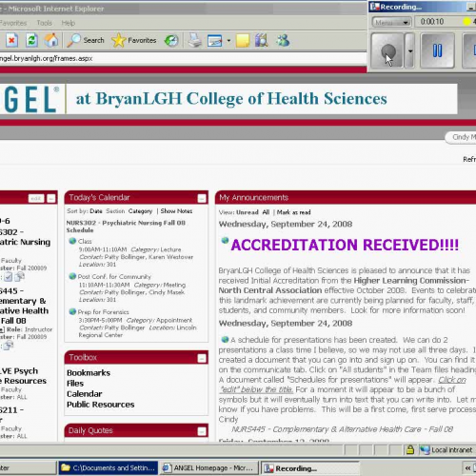Screen dimensions: 476x476
Task: Click the Research book toolbar icon
Action: (262, 40)
